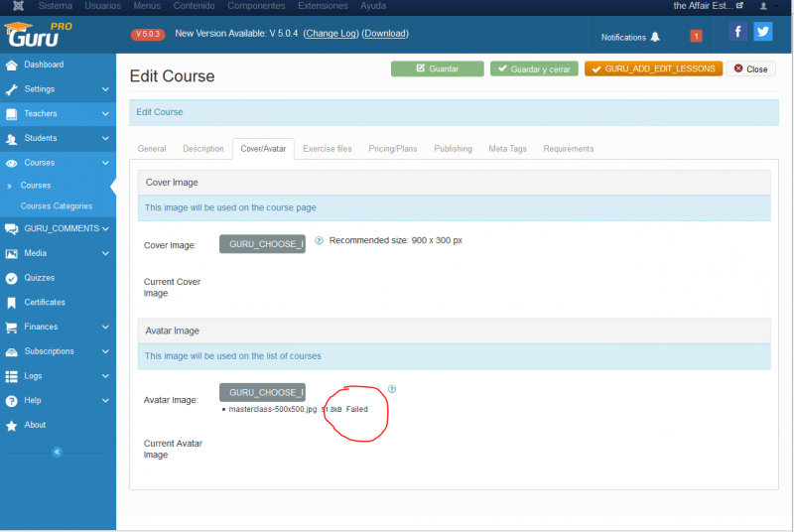The image size is (794, 532).
Task: Expand the GURU_COMMENTS submenu chevron
Action: tap(105, 229)
